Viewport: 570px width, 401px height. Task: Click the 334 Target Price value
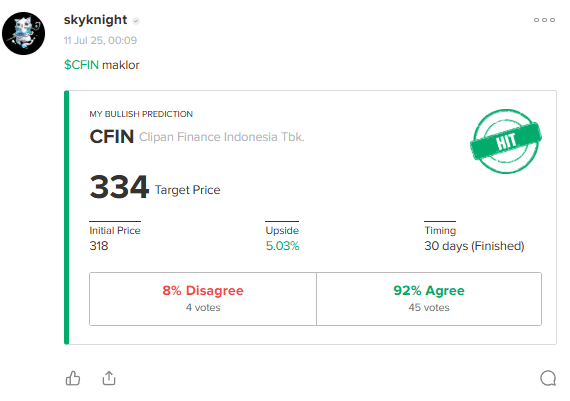pos(119,187)
